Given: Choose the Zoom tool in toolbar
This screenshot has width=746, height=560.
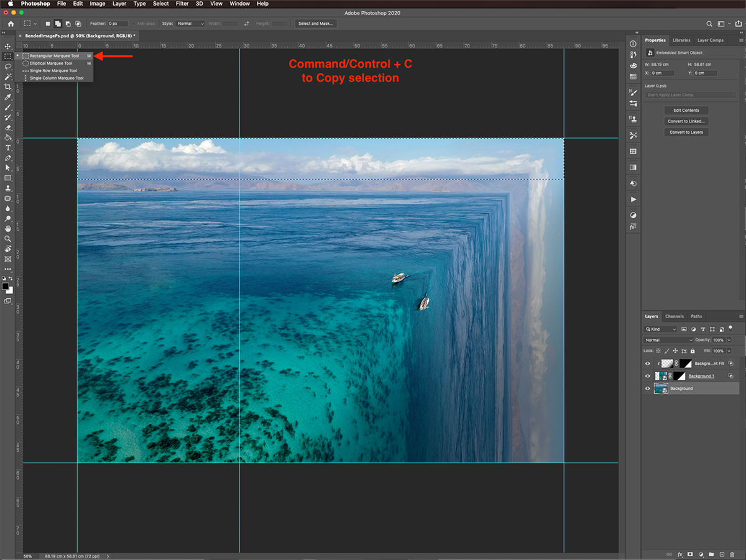Looking at the screenshot, I should click(8, 239).
